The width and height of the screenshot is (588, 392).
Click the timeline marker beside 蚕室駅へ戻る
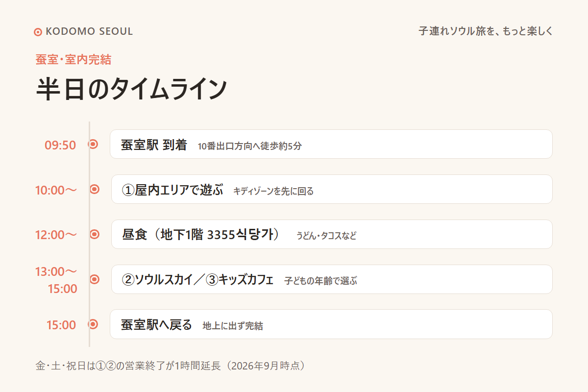93,324
